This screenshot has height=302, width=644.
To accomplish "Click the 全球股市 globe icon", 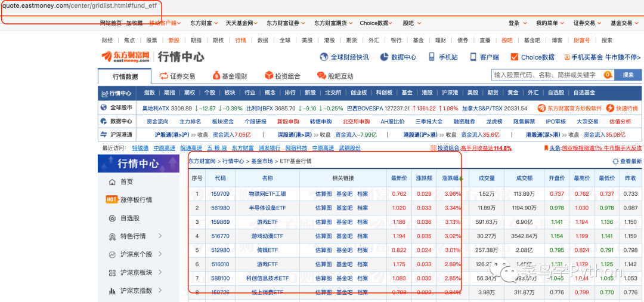I will [104, 107].
